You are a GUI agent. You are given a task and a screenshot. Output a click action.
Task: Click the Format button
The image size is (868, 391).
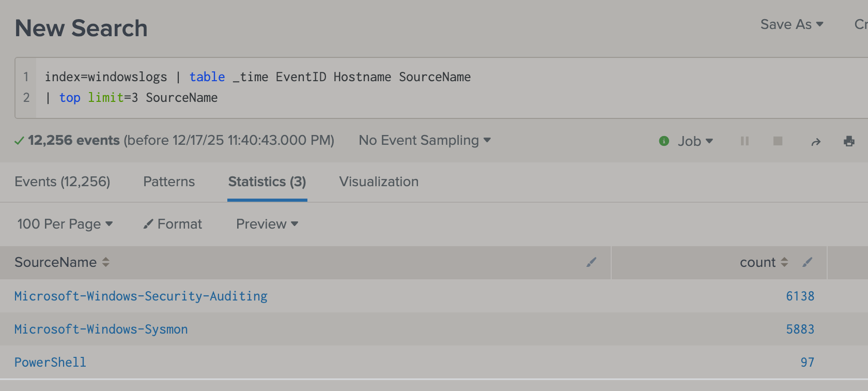click(x=173, y=224)
